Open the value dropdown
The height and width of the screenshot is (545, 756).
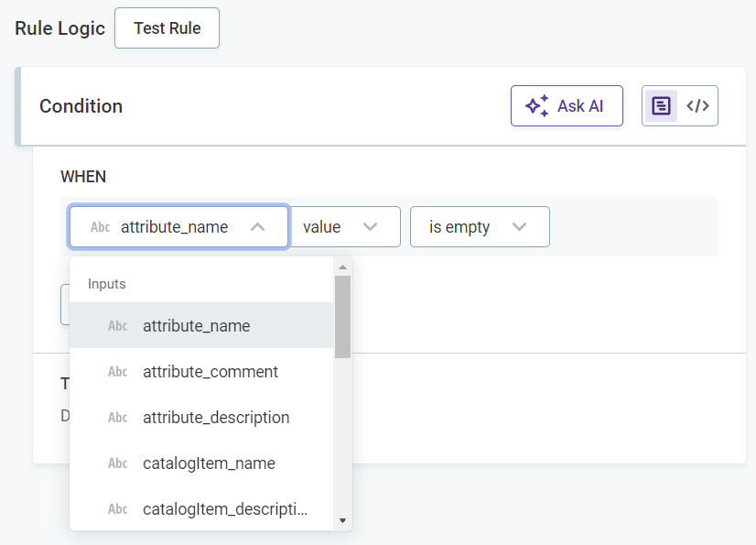click(x=345, y=227)
